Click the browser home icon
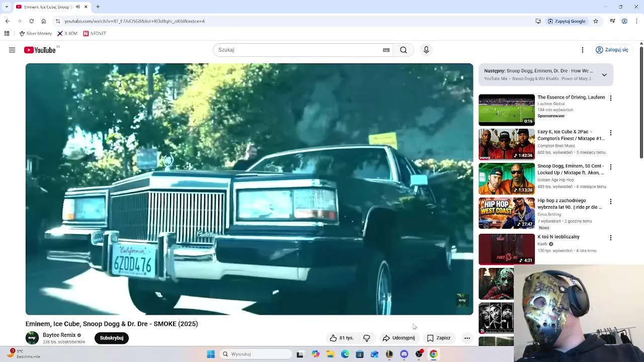This screenshot has height=362, width=644. [x=43, y=21]
